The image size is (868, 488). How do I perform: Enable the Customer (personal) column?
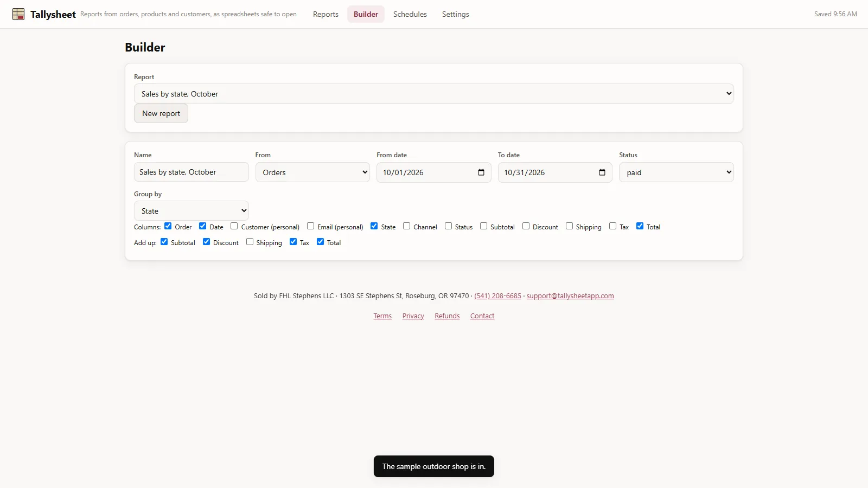(x=234, y=226)
